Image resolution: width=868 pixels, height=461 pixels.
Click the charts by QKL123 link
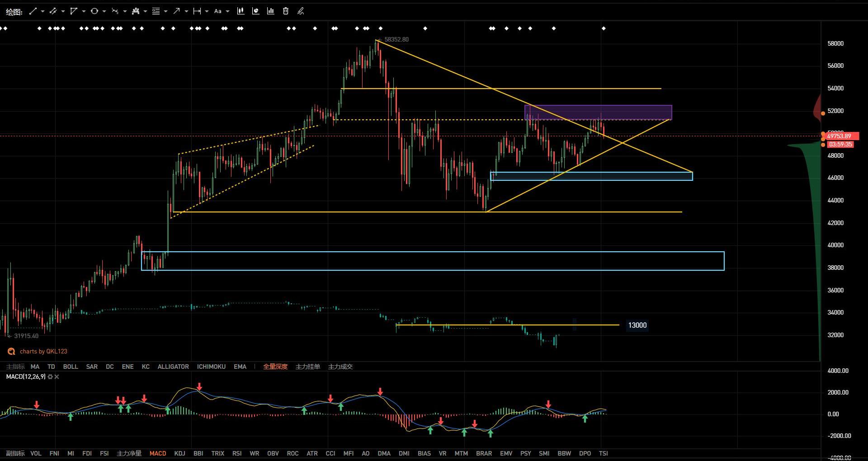click(x=43, y=352)
